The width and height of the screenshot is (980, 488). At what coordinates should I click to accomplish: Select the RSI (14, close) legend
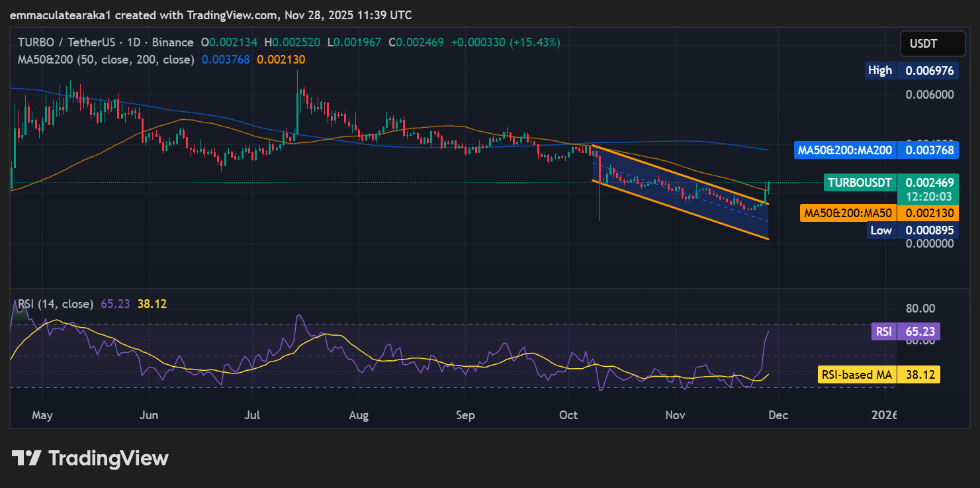56,304
